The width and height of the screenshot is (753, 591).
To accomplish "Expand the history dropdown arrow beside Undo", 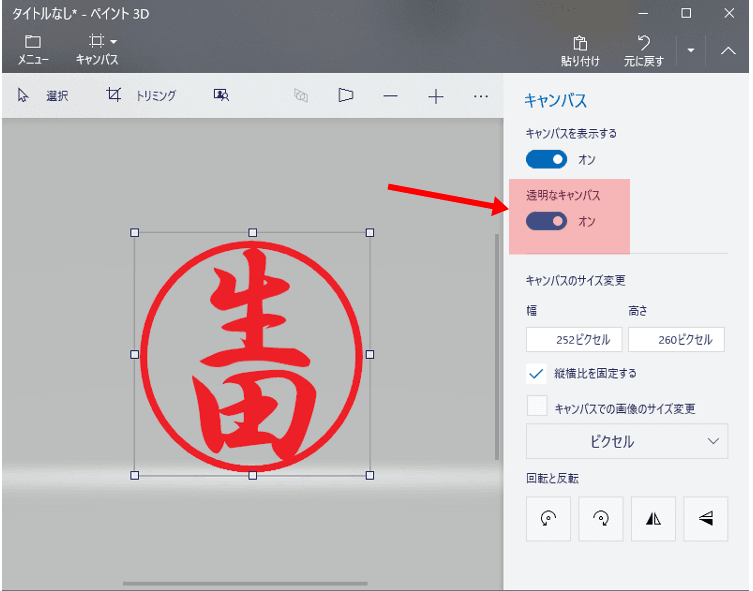I will [691, 50].
